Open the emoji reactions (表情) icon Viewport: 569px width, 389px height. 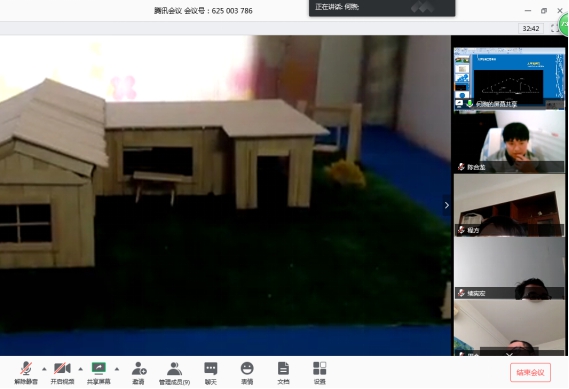pos(247,373)
